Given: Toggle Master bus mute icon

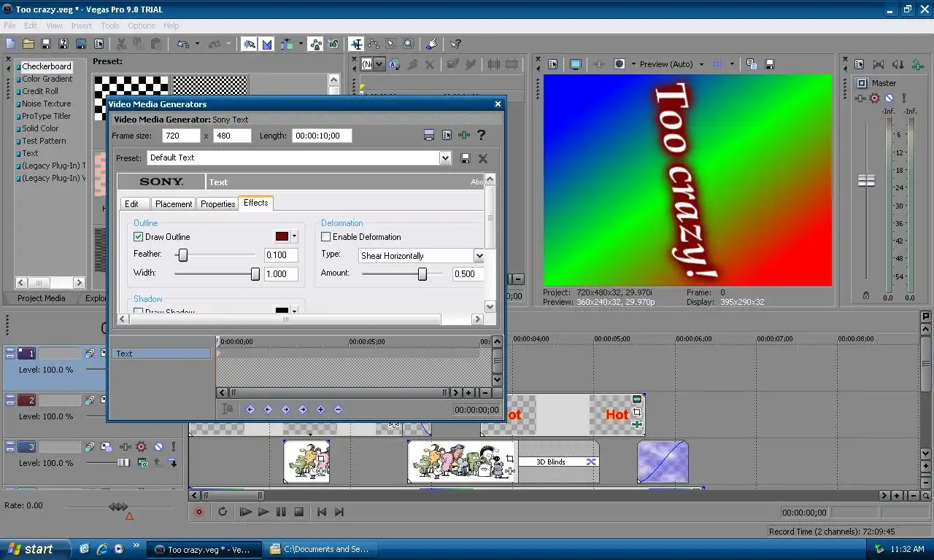Looking at the screenshot, I should pyautogui.click(x=889, y=98).
